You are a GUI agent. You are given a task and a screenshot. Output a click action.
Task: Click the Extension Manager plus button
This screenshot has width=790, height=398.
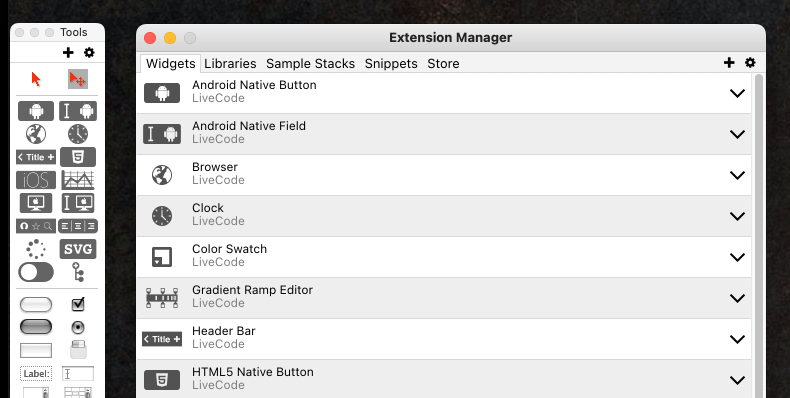[x=729, y=62]
